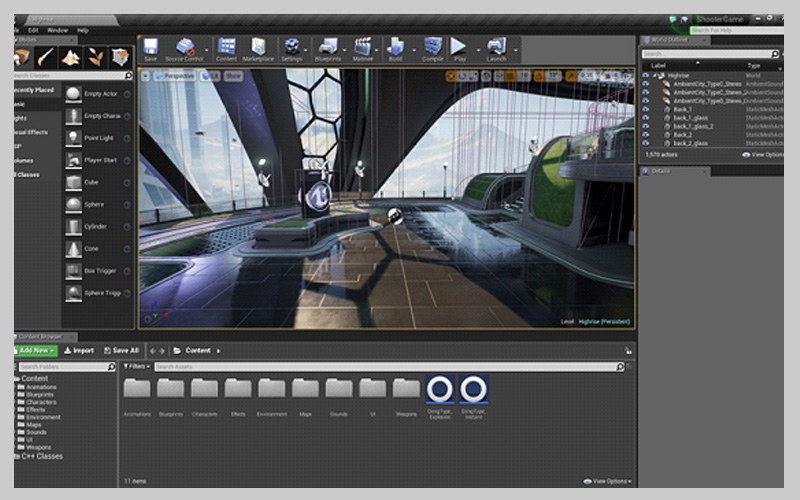This screenshot has height=500, width=800.
Task: Open Matinee from the toolbar
Action: pos(363,49)
